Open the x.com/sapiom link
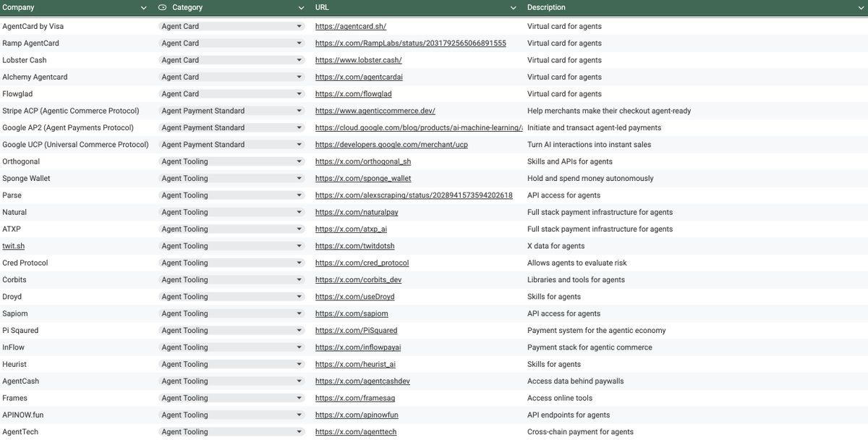Screen dimensions: 868x440 (x=352, y=313)
